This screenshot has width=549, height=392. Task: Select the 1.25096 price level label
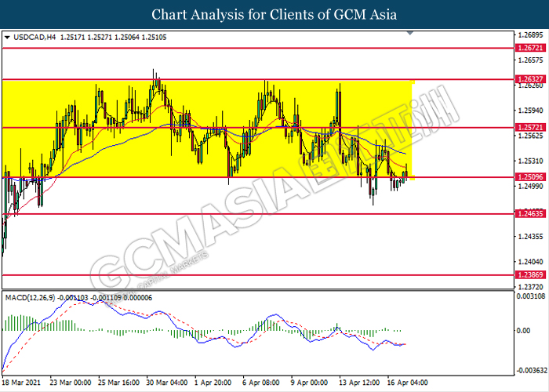[531, 177]
